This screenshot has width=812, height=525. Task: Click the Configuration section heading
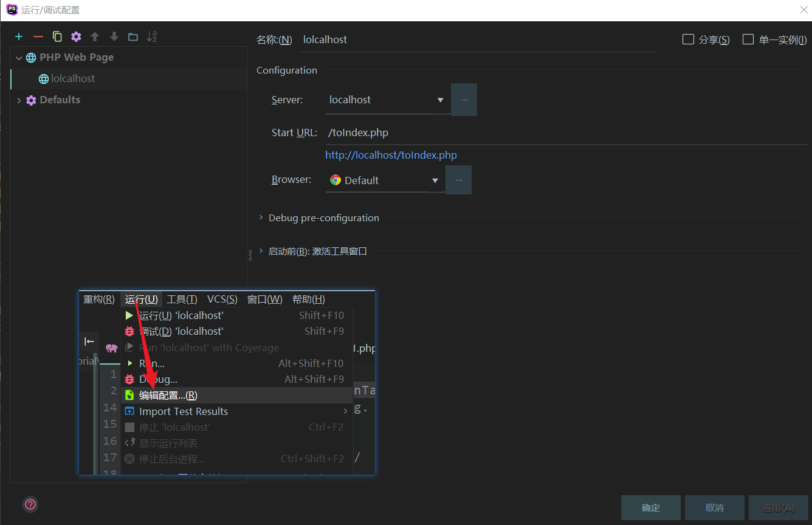287,70
